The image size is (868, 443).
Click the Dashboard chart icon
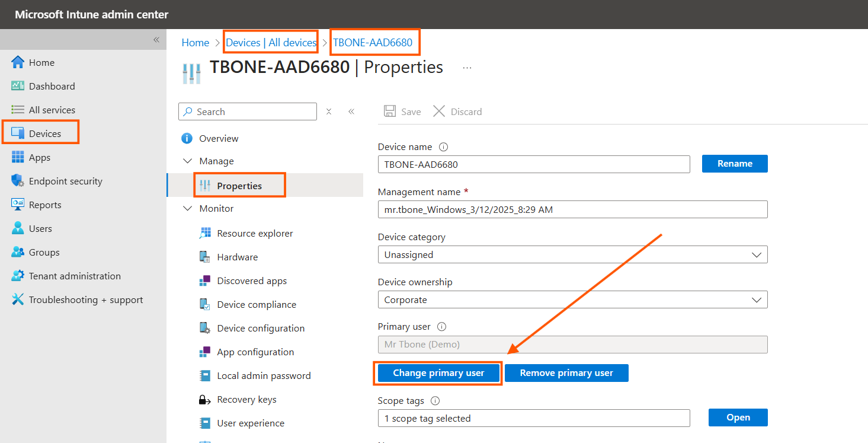(18, 86)
